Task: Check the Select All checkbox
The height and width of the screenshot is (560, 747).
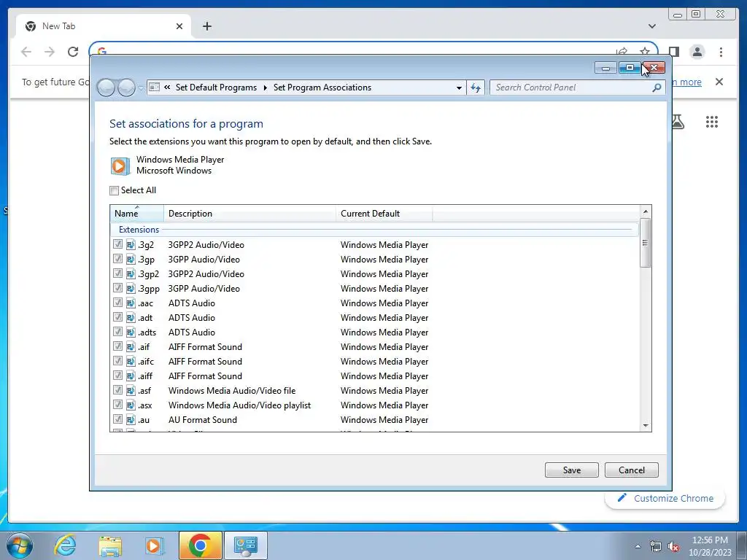Action: pos(115,190)
